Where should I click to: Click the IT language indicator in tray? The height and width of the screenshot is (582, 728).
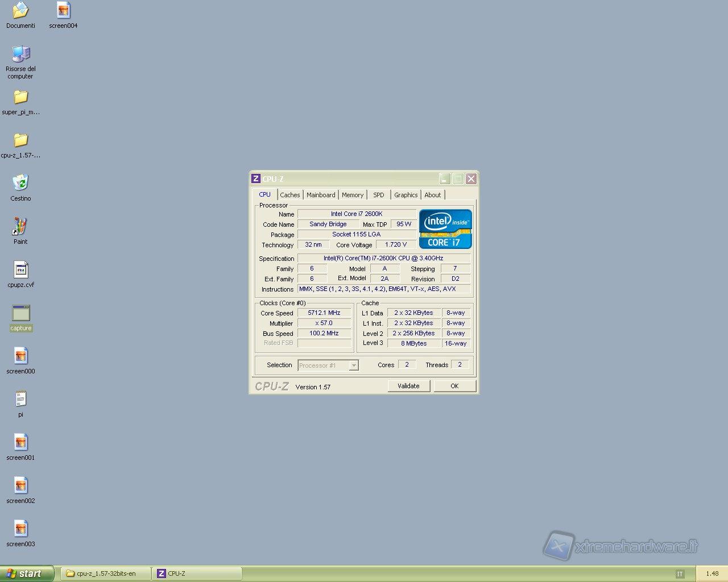680,574
